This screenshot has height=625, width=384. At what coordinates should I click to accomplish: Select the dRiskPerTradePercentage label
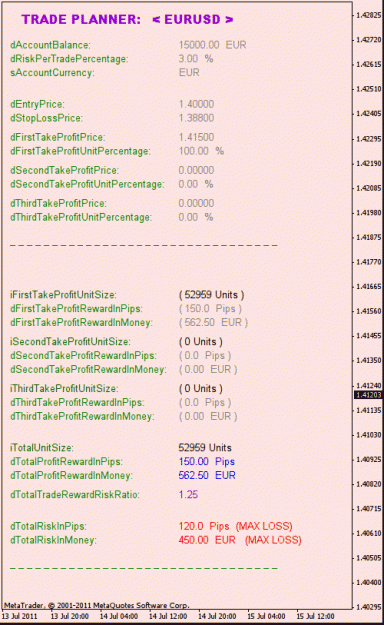pos(69,59)
